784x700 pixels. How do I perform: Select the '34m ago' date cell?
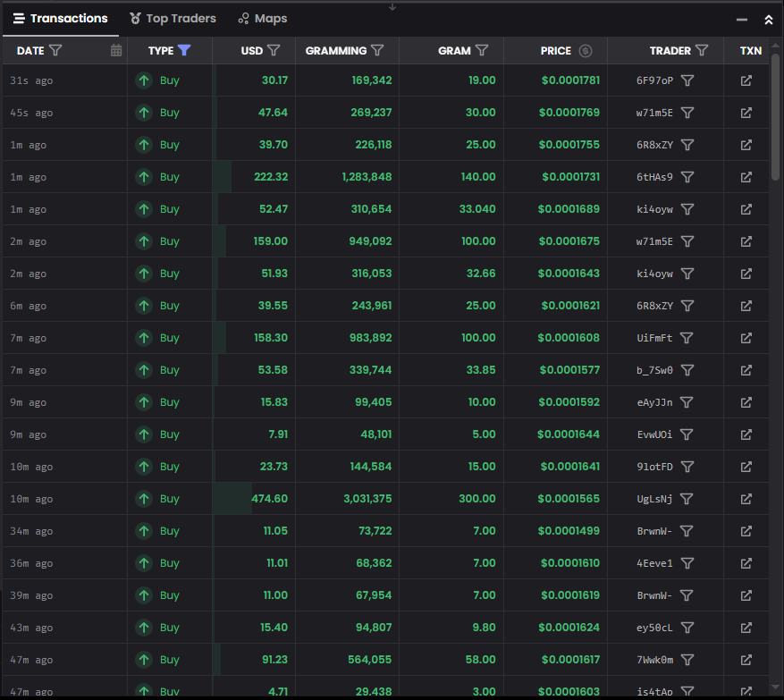tap(31, 531)
